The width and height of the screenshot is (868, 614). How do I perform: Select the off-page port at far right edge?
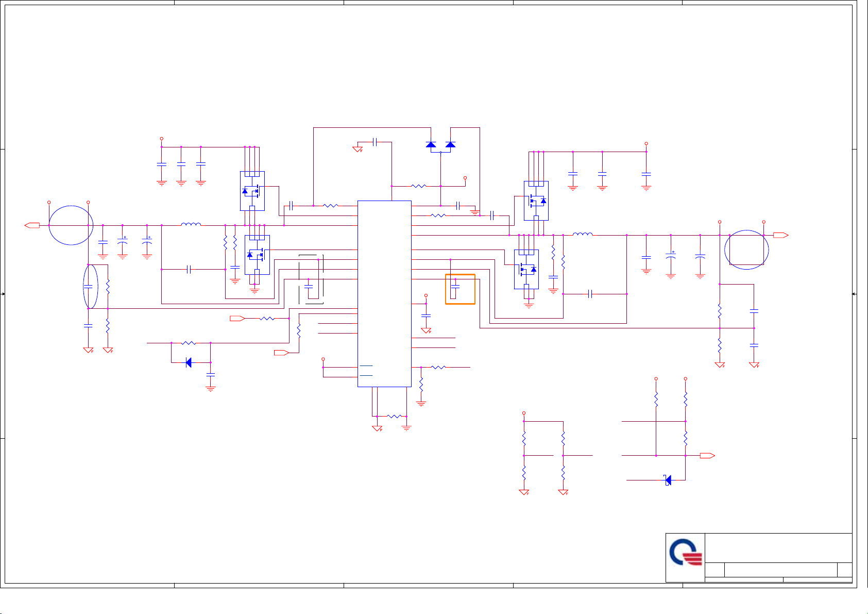pyautogui.click(x=781, y=235)
